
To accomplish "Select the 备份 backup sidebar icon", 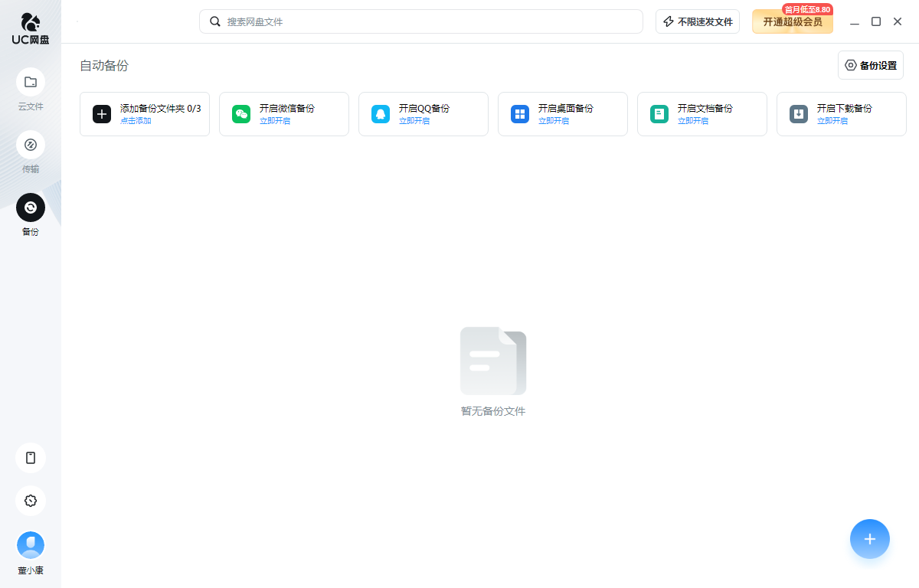I will pyautogui.click(x=31, y=207).
